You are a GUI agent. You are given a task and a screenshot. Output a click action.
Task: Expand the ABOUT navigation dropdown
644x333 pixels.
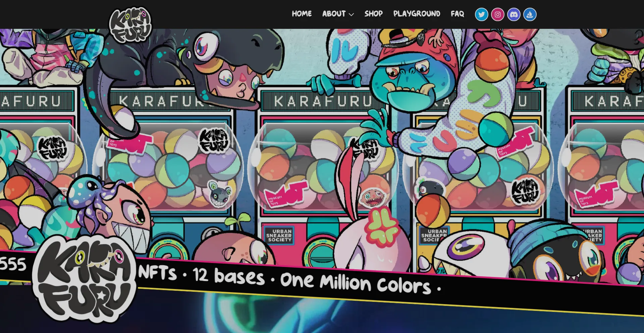[333, 14]
